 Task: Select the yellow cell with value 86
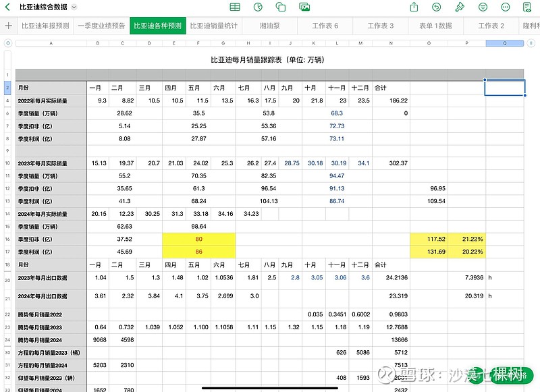pyautogui.click(x=198, y=252)
